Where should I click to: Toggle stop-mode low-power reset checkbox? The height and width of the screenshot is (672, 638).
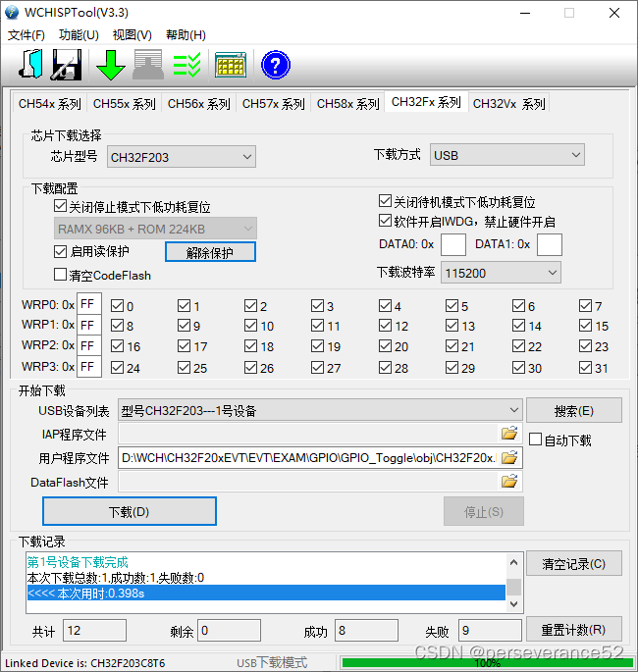pos(60,206)
